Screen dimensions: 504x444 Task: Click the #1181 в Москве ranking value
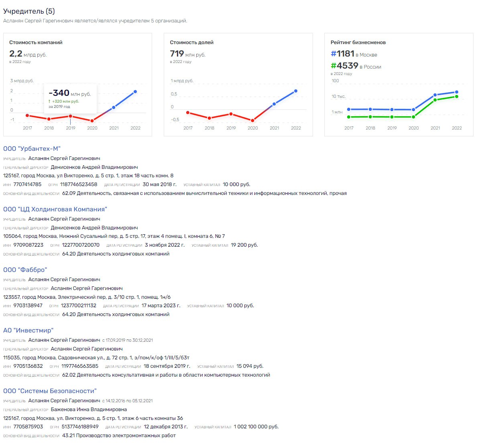[354, 54]
